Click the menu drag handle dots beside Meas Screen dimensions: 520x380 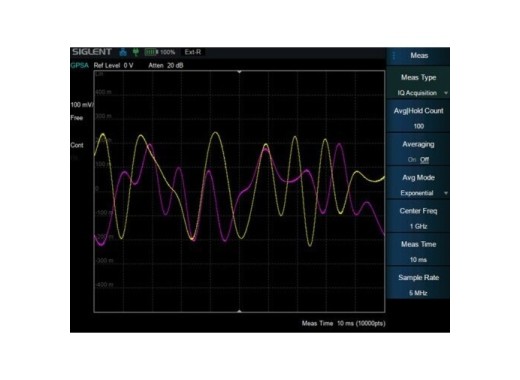394,56
